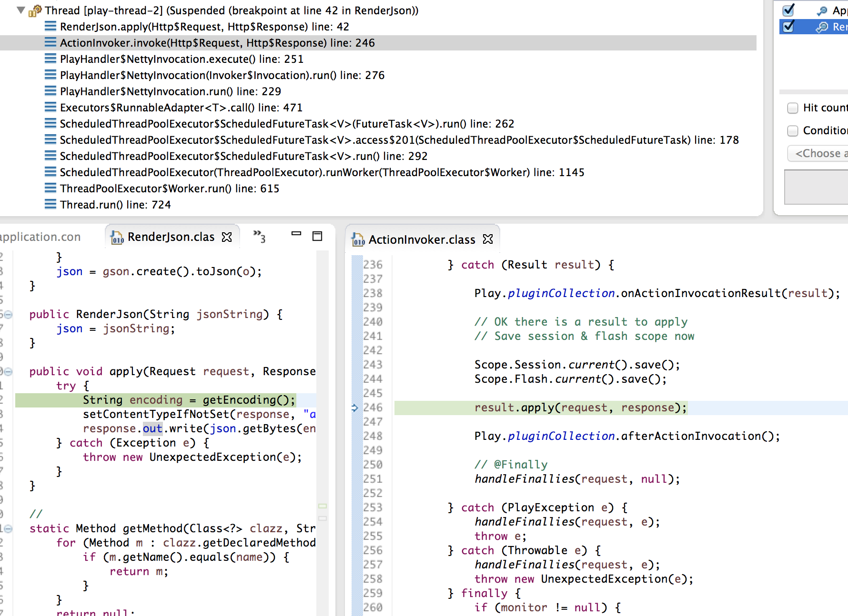
Task: Click the condition text input box
Action: click(x=817, y=187)
